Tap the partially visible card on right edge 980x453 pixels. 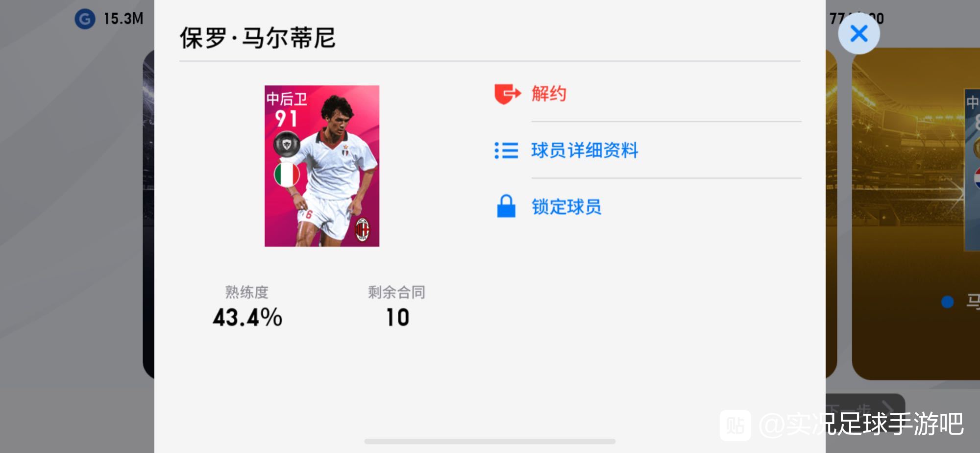972,170
